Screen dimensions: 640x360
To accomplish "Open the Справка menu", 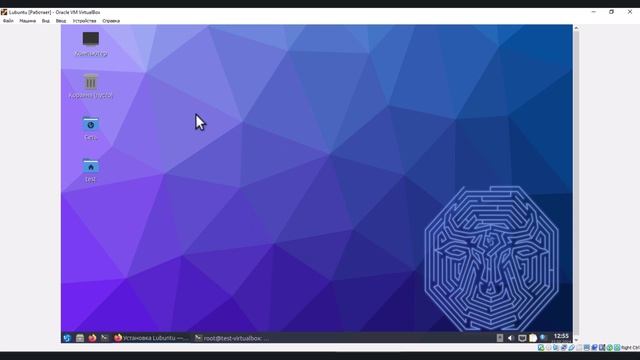I will (x=111, y=21).
